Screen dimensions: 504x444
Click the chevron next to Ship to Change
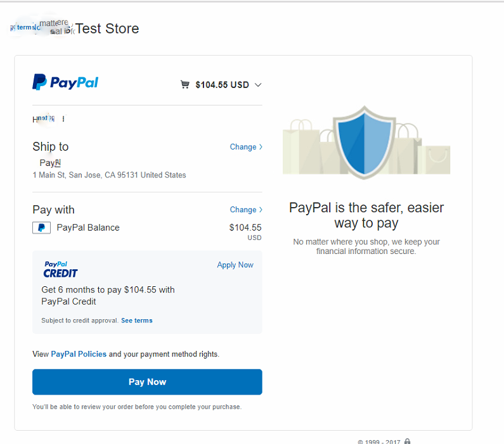point(261,147)
